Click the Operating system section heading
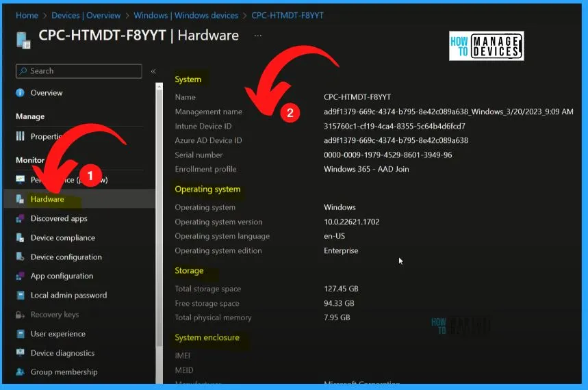The image size is (588, 390). click(207, 190)
